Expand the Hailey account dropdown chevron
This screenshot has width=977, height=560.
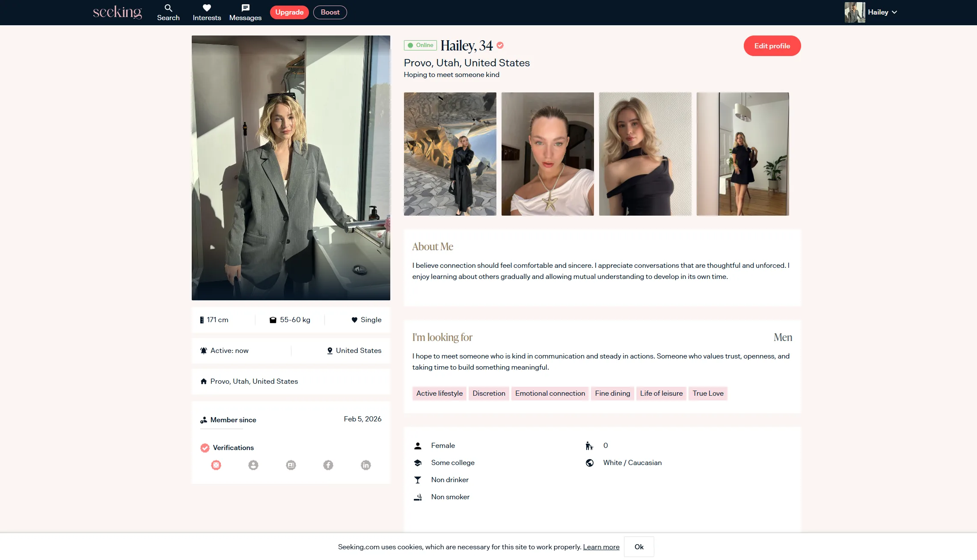[894, 12]
